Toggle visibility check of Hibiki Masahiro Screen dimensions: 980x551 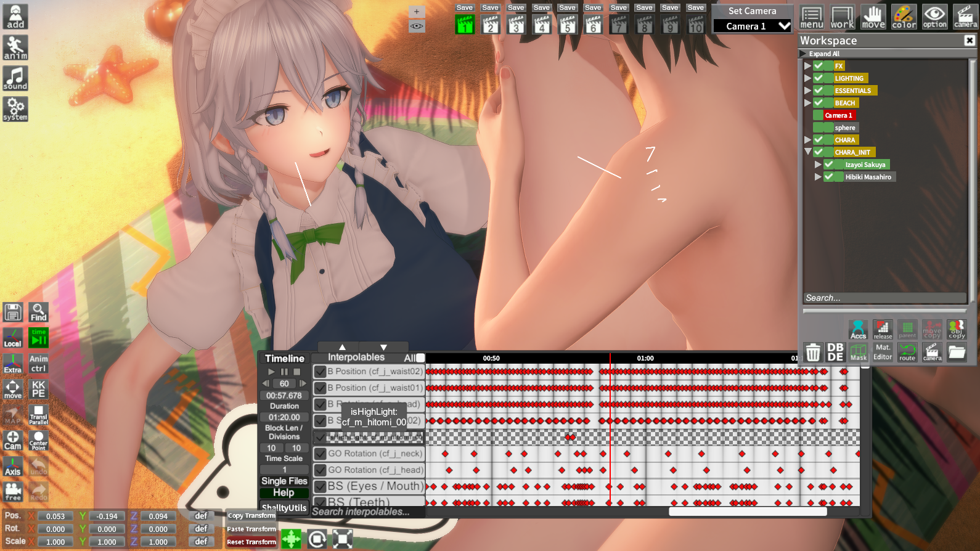(829, 177)
